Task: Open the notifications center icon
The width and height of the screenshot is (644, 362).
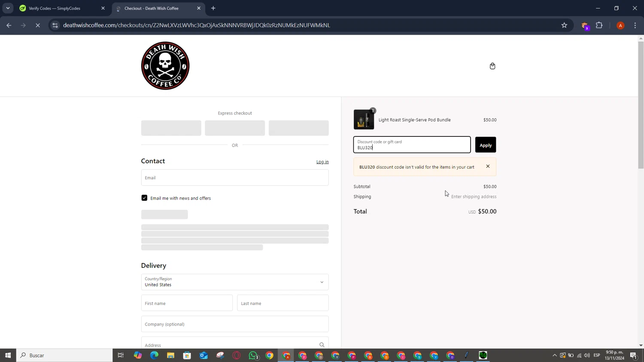Action: click(633, 355)
